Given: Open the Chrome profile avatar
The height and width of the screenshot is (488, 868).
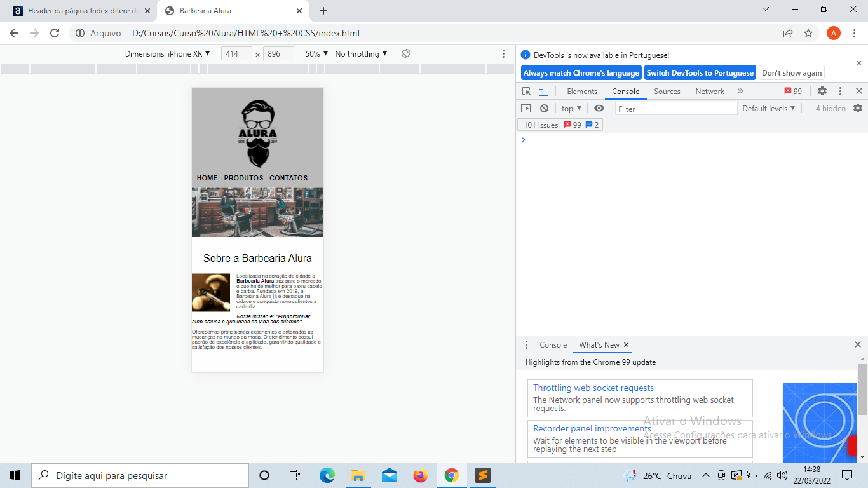Looking at the screenshot, I should click(834, 33).
